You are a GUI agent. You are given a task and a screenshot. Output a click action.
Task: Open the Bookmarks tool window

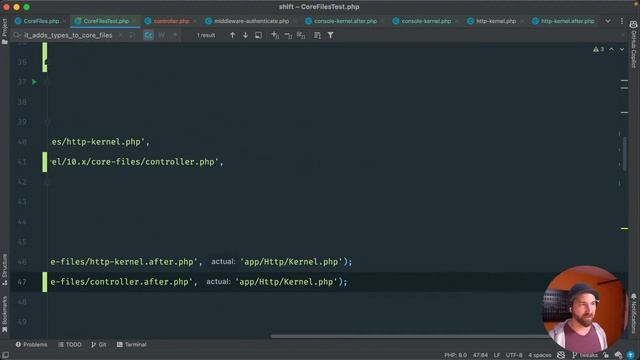click(4, 314)
